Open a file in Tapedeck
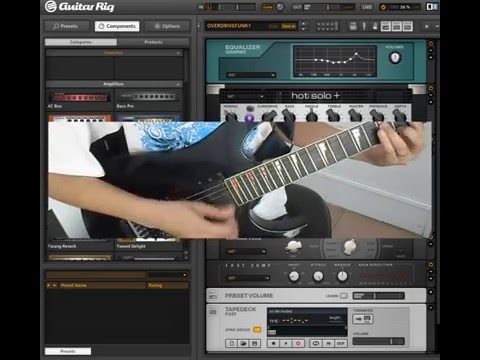 click(x=243, y=343)
